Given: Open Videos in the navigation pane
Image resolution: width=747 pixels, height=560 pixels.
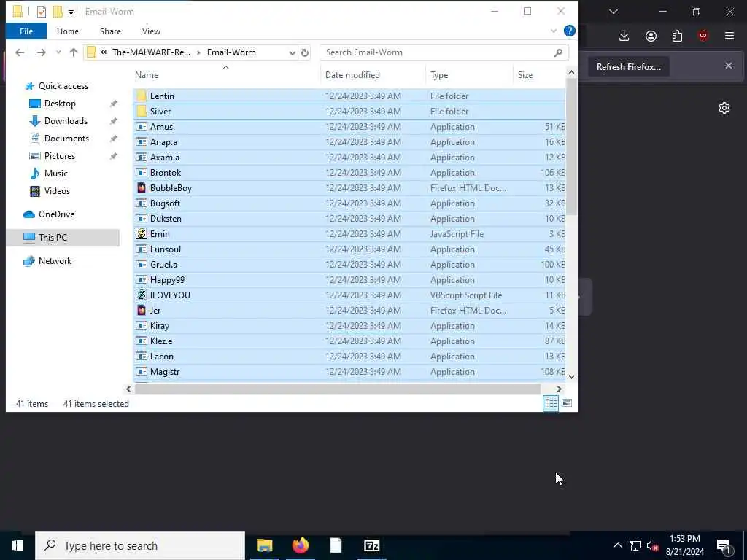Looking at the screenshot, I should click(57, 191).
